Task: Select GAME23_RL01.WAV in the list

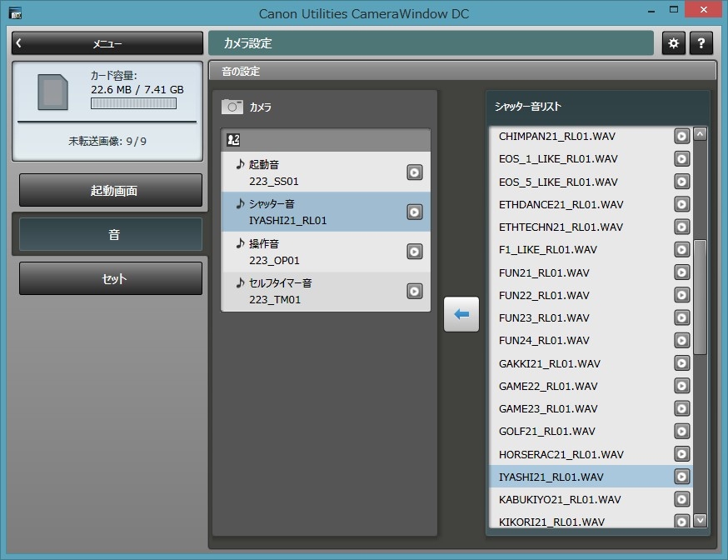Action: coord(591,408)
